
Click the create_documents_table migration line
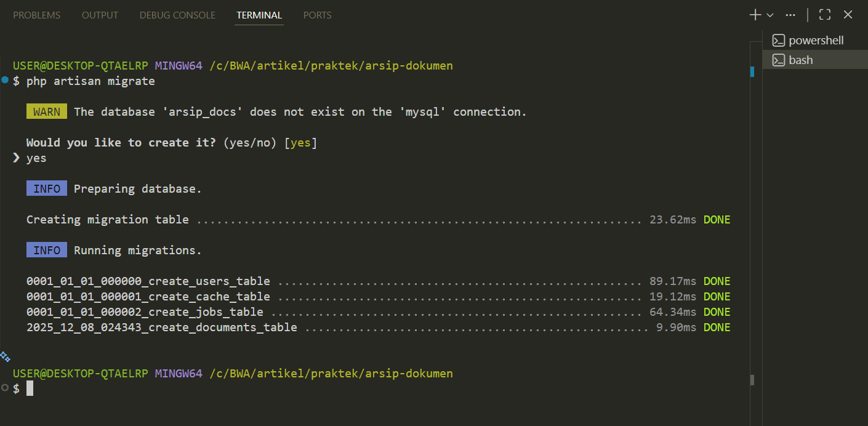pos(161,328)
